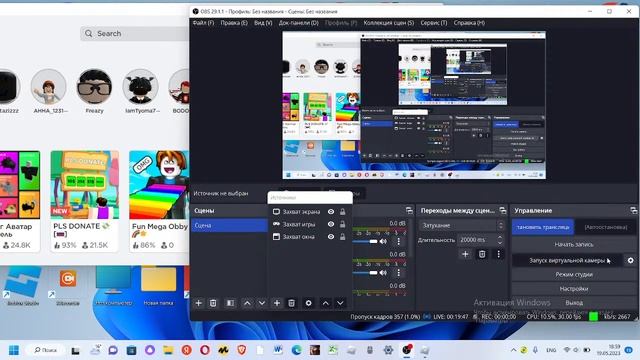The height and width of the screenshot is (360, 640).
Task: Click Выход to exit OBS
Action: tap(573, 302)
